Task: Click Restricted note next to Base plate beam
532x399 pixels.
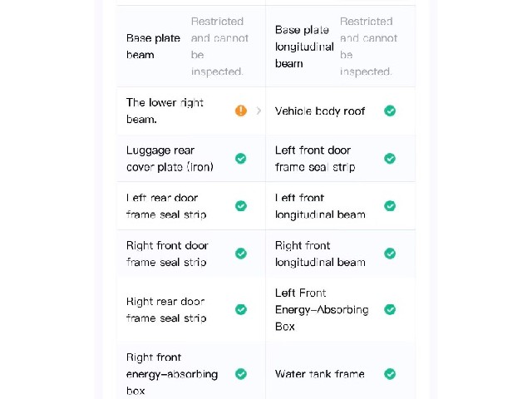Action: point(219,47)
